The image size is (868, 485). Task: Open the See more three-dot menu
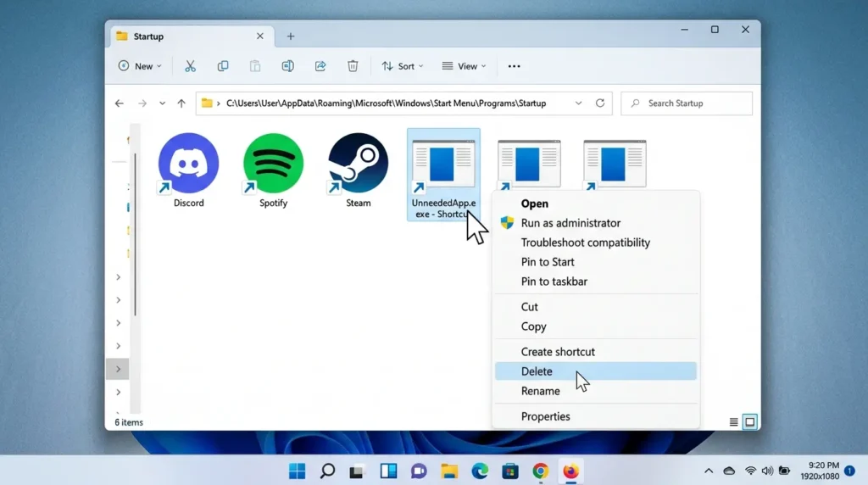click(x=514, y=66)
